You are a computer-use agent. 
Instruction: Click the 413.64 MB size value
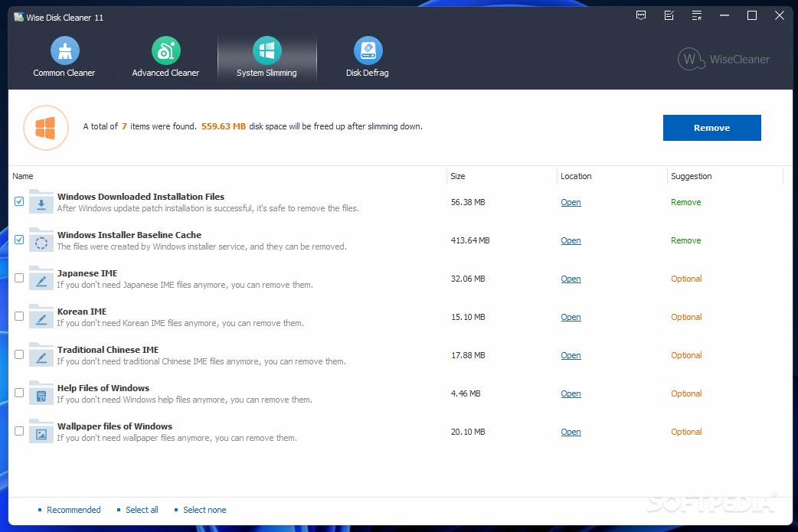(x=470, y=240)
